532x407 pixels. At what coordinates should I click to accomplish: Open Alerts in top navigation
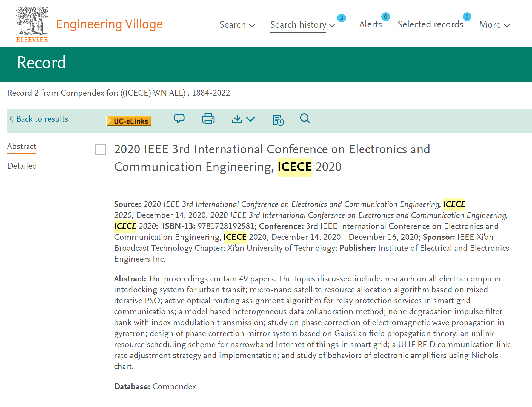pos(370,24)
